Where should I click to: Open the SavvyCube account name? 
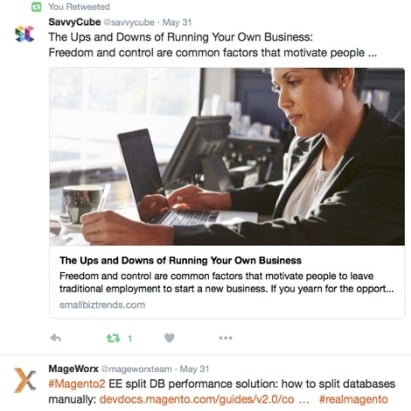[75, 22]
